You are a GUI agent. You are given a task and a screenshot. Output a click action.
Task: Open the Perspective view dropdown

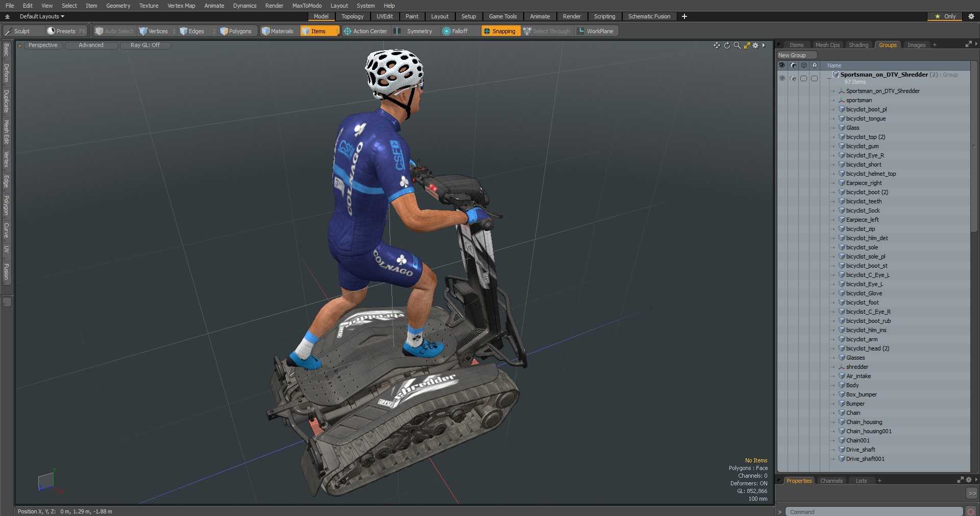(x=43, y=45)
